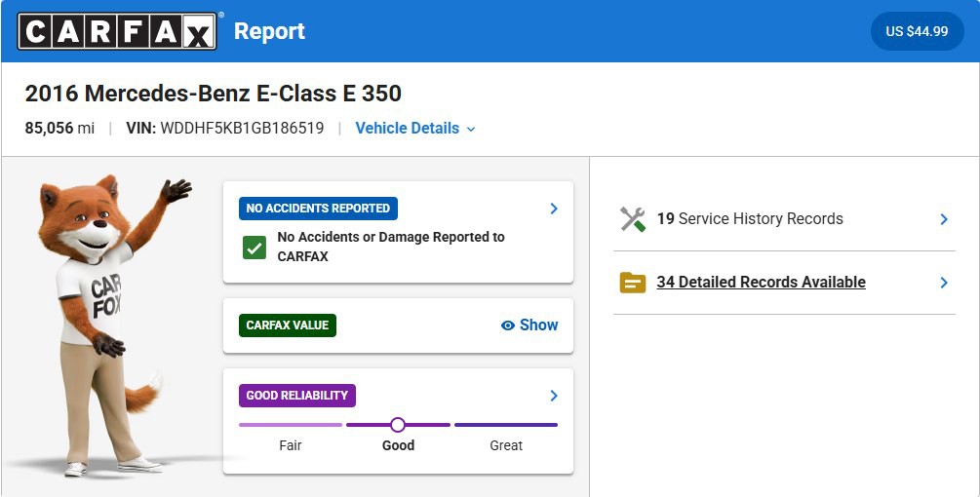Click the NO ACCIDENTS REPORTED badge

tap(318, 209)
